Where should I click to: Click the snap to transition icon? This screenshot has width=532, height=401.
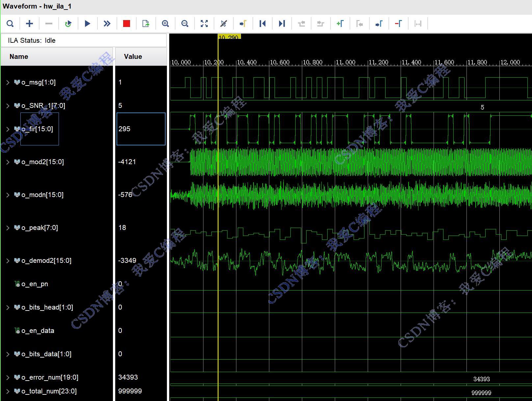pyautogui.click(x=418, y=24)
